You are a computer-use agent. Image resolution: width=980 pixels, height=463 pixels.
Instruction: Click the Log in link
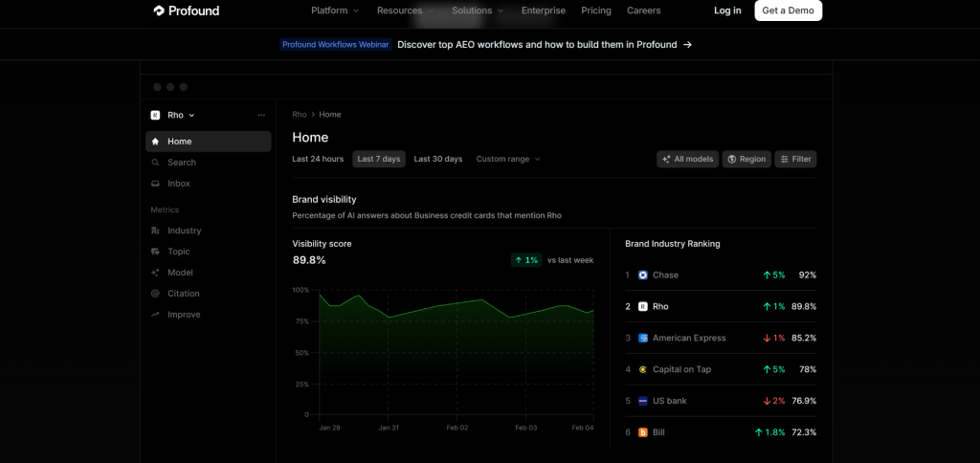click(727, 11)
